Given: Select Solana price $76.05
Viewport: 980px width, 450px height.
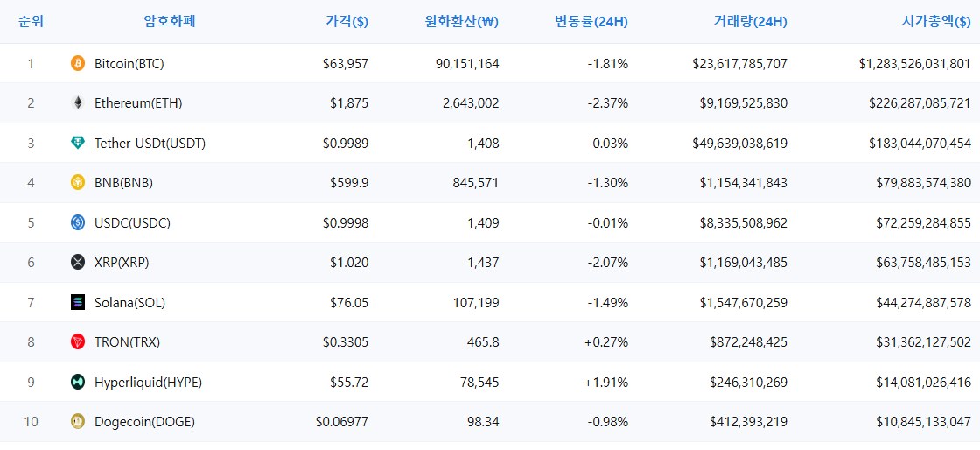Looking at the screenshot, I should point(349,303).
